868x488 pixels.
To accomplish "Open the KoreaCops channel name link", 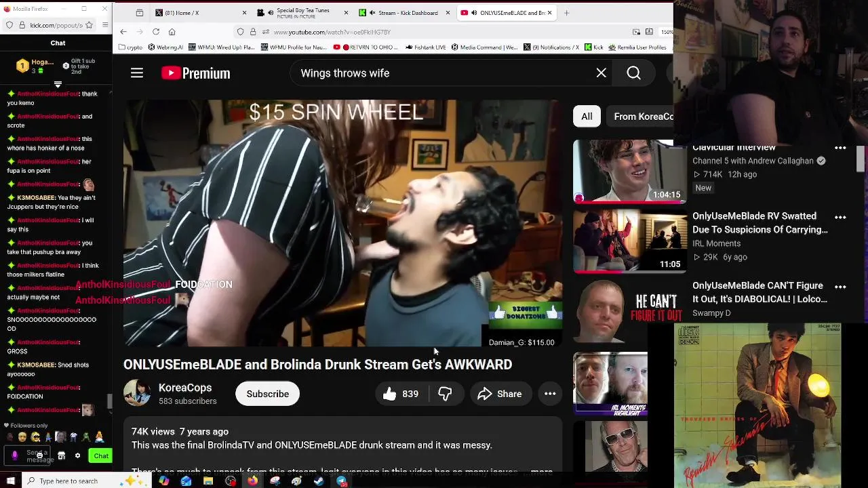I will (185, 388).
